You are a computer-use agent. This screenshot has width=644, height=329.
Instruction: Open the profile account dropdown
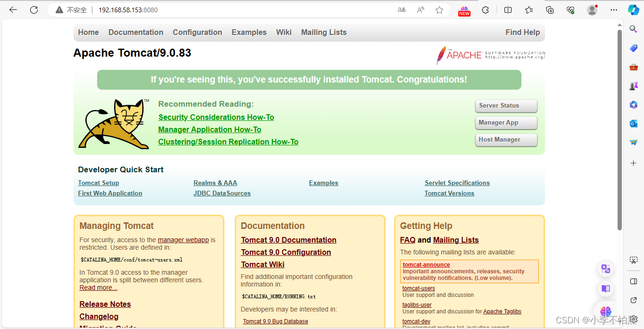[x=592, y=9]
